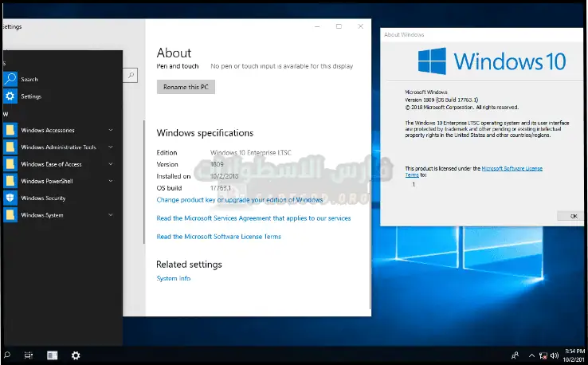The height and width of the screenshot is (365, 588).
Task: Expand the Windows Administrative Tools chevron
Action: (111, 147)
